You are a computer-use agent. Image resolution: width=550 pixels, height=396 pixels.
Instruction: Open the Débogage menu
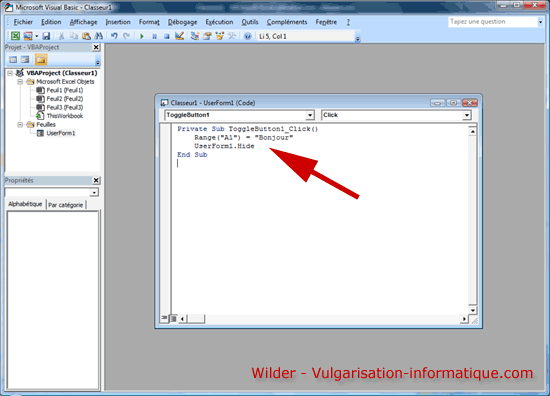point(182,22)
